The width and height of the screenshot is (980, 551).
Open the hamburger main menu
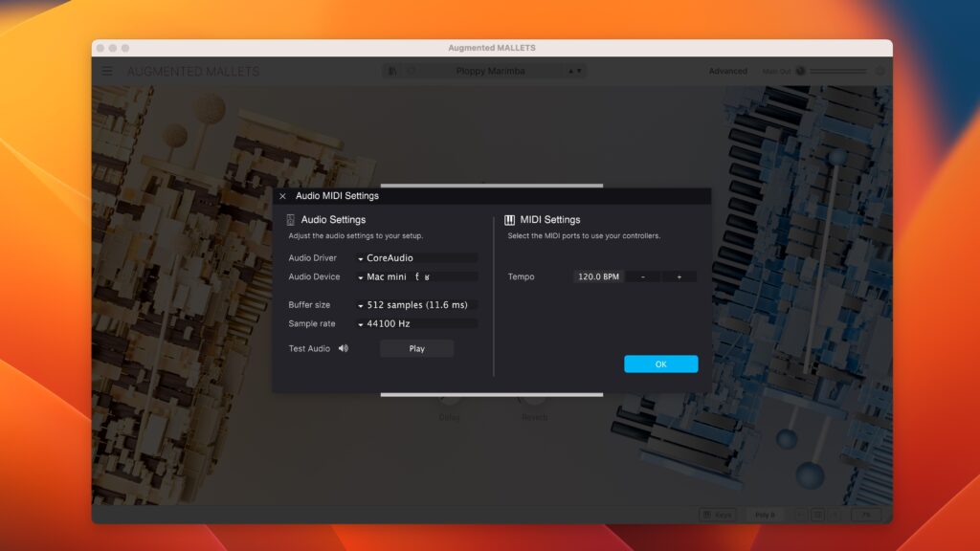click(x=107, y=71)
